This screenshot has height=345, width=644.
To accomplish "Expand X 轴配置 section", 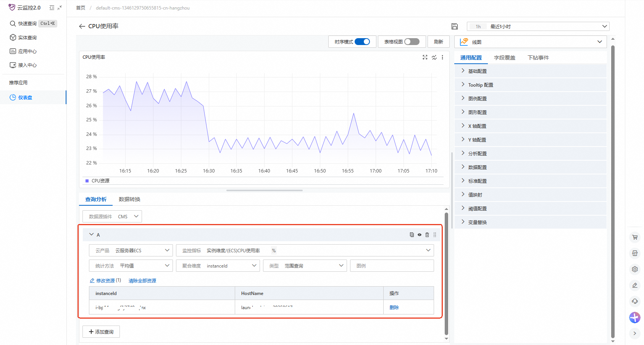I will point(531,126).
